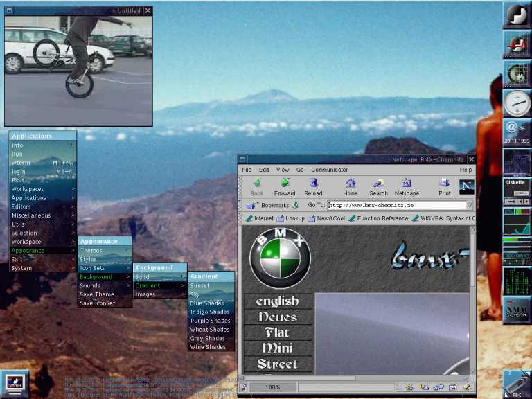
Task: Open Navigator component bar icon
Action: click(409, 387)
